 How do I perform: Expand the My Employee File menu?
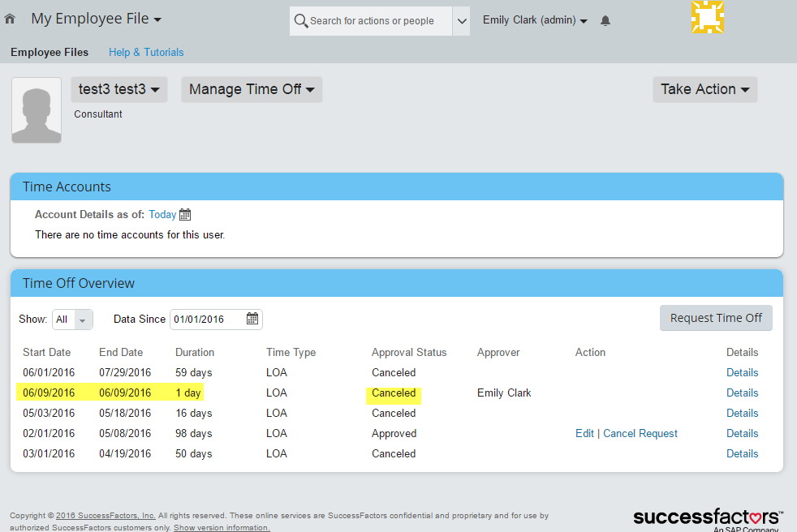click(x=96, y=19)
